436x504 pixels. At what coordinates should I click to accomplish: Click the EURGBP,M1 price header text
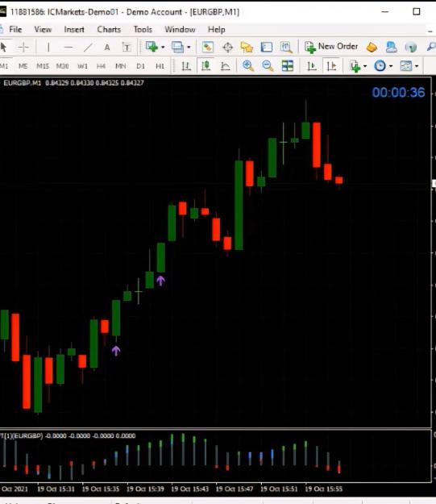point(73,83)
